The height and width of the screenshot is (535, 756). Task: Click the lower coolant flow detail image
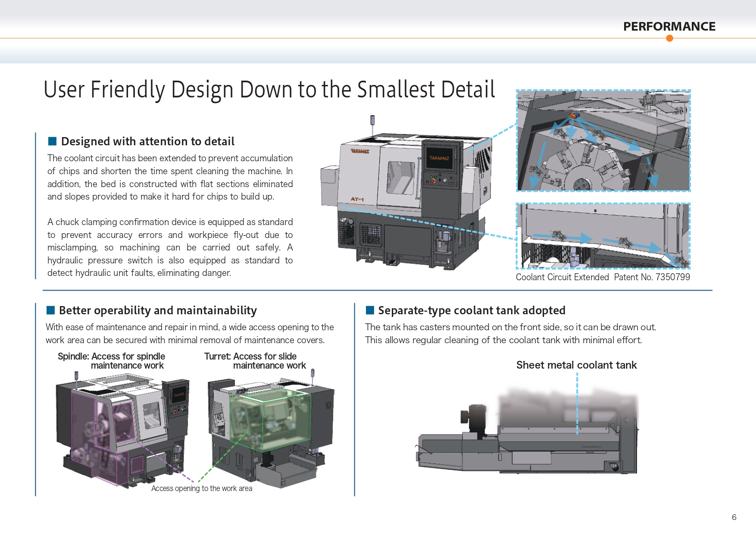point(603,236)
